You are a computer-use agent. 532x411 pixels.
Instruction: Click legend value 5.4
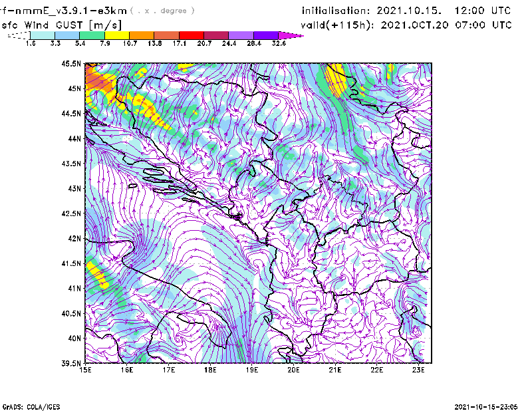pos(80,43)
